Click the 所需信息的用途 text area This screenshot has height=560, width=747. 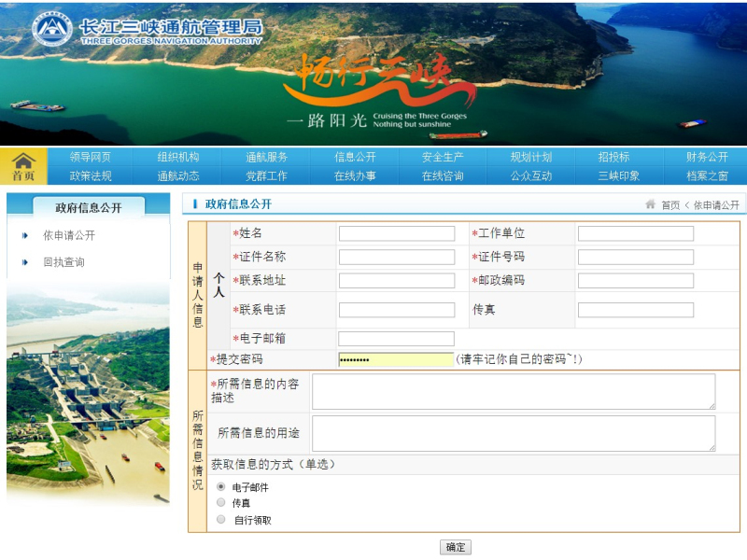tap(514, 433)
